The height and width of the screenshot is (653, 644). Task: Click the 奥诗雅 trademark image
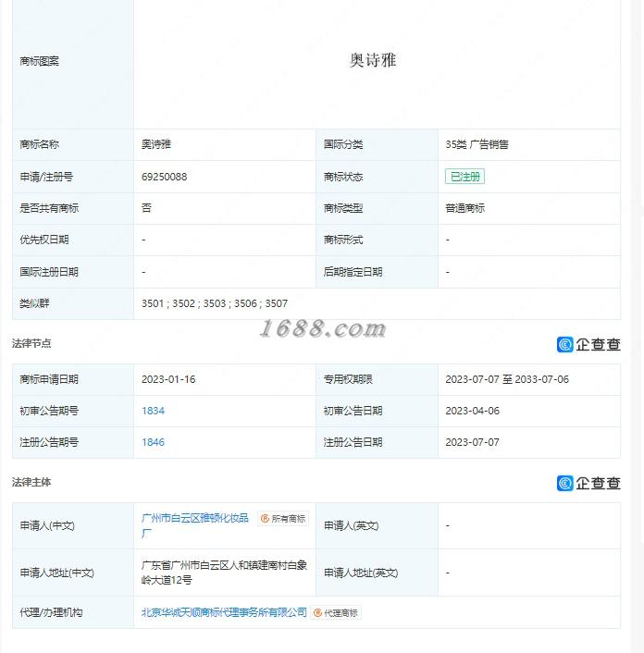[x=373, y=60]
